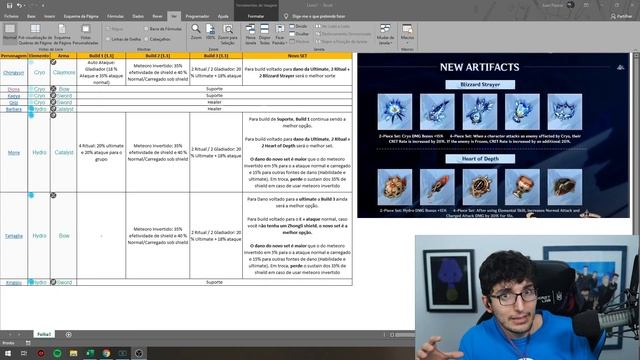Open the Diona character link
This screenshot has width=640, height=360.
pyautogui.click(x=13, y=89)
